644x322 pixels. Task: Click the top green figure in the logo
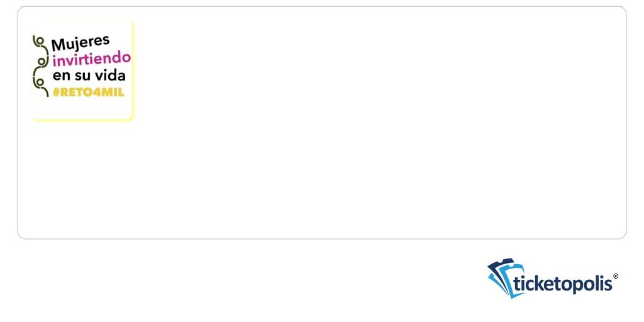coord(40,43)
